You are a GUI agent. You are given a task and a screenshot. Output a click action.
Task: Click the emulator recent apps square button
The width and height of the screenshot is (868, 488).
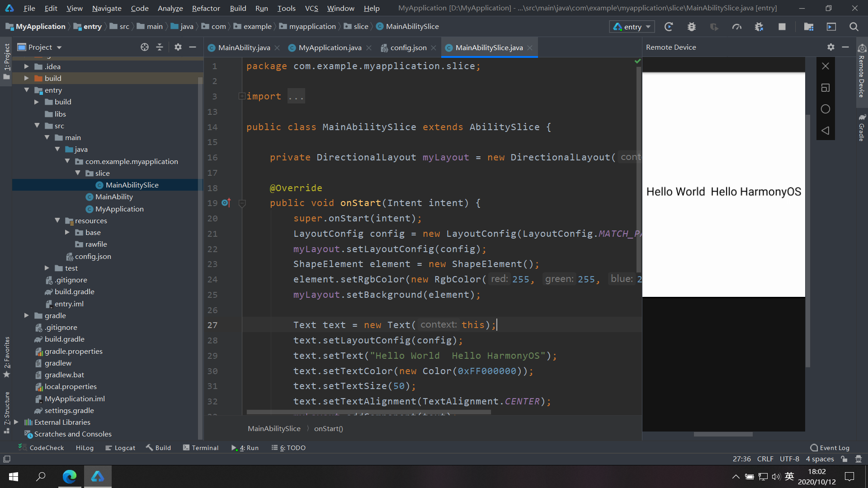pos(826,88)
